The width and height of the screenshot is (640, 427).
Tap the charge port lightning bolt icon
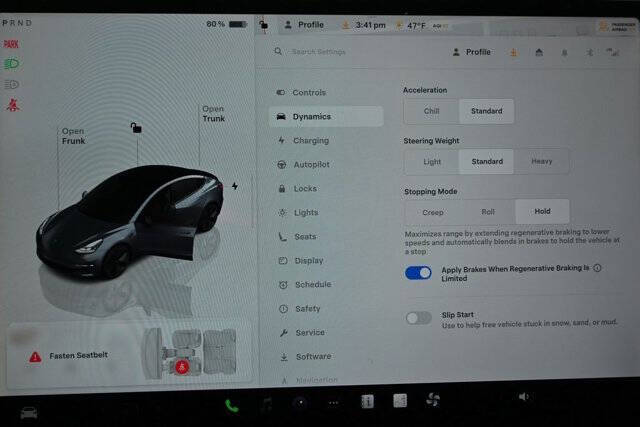(x=235, y=186)
